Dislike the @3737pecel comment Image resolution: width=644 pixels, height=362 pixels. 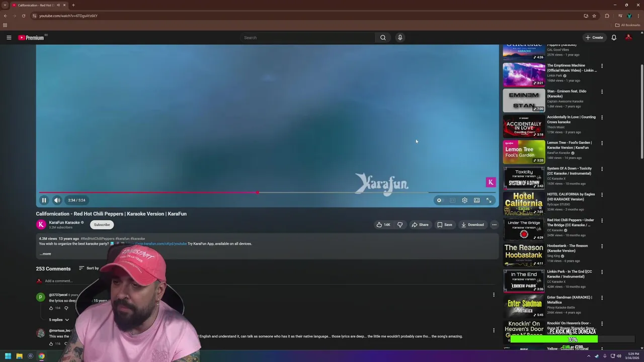[66, 308]
